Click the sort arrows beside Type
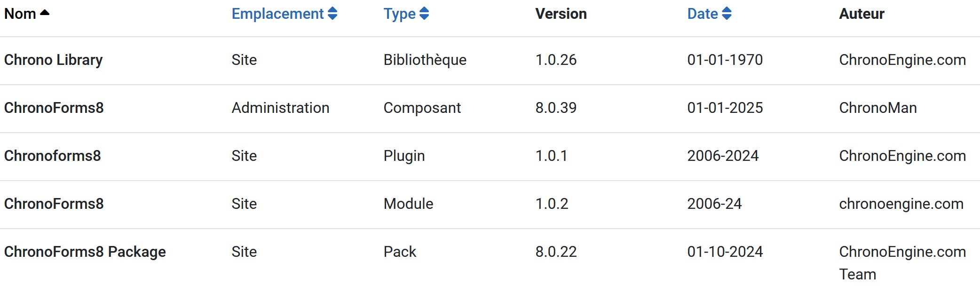The image size is (980, 286). tap(424, 14)
